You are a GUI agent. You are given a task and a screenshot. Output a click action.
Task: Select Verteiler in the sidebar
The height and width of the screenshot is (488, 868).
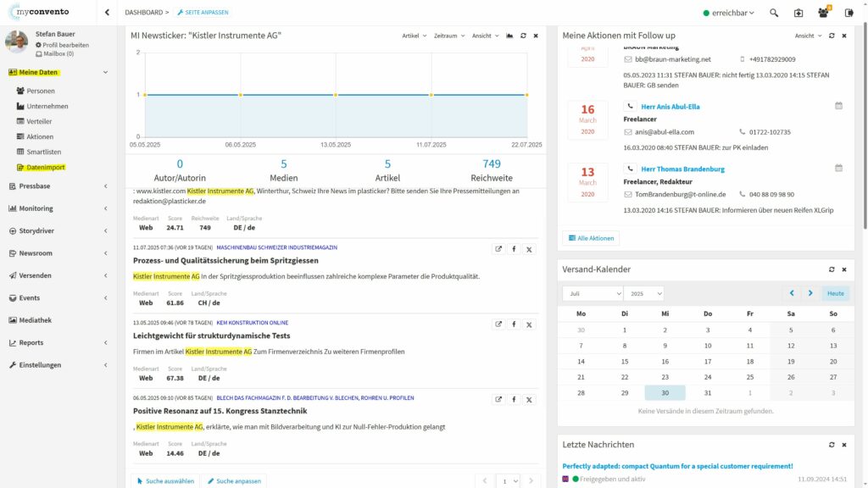pos(34,121)
